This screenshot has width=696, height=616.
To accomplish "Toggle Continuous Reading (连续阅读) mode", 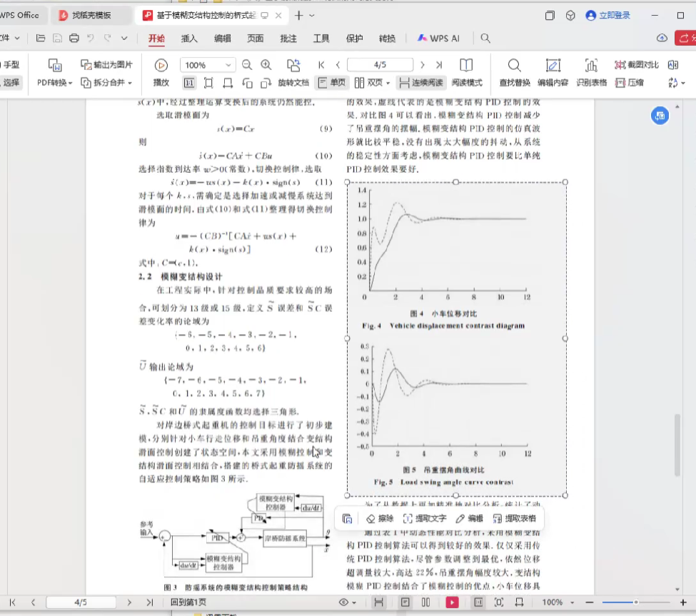I will pos(421,83).
